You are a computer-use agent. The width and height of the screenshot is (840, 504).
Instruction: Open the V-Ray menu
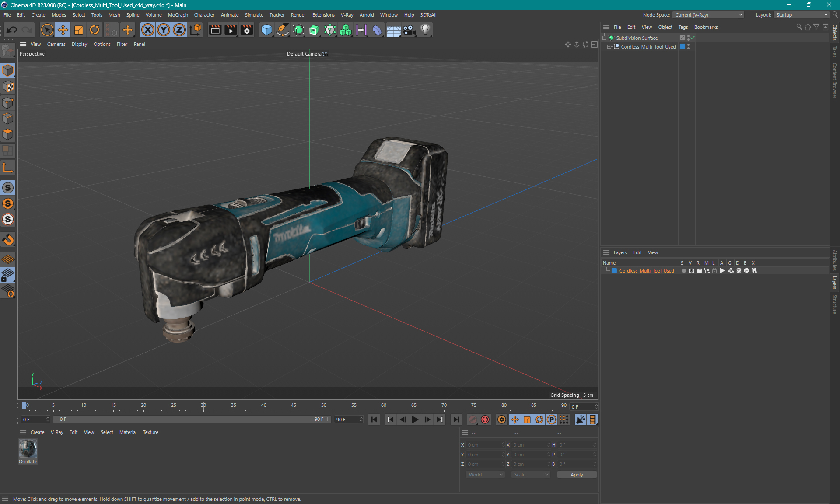[347, 15]
